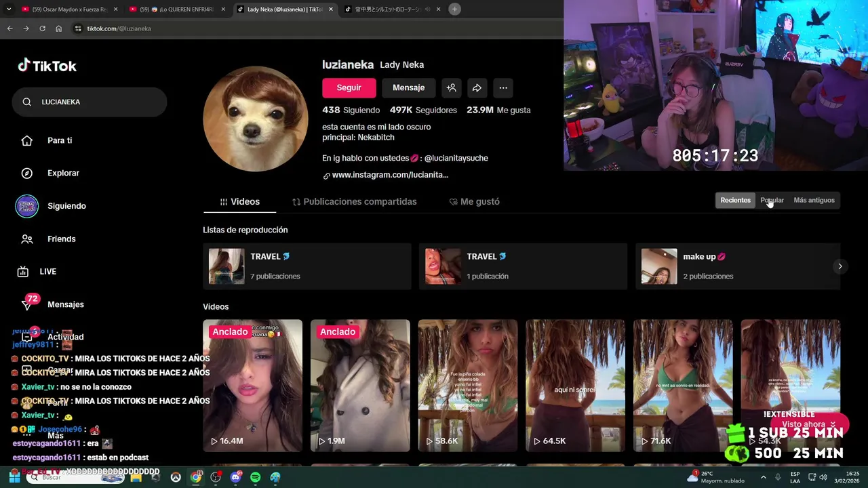Open the LIVE section
This screenshot has height=488, width=868.
point(47,271)
